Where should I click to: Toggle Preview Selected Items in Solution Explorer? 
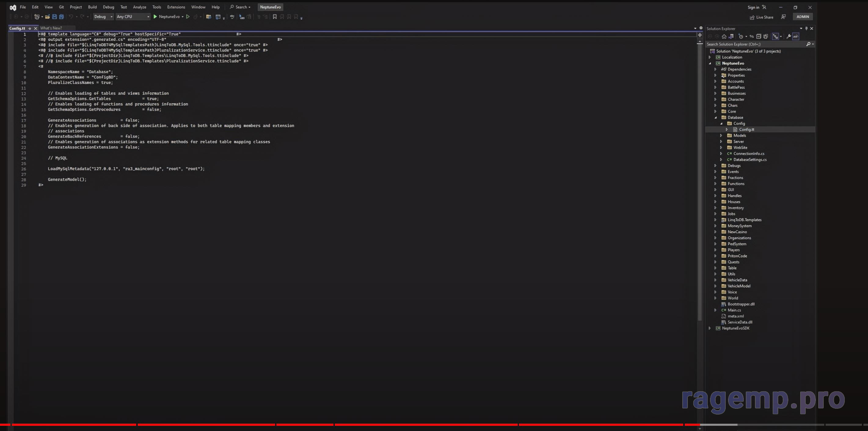pyautogui.click(x=796, y=36)
